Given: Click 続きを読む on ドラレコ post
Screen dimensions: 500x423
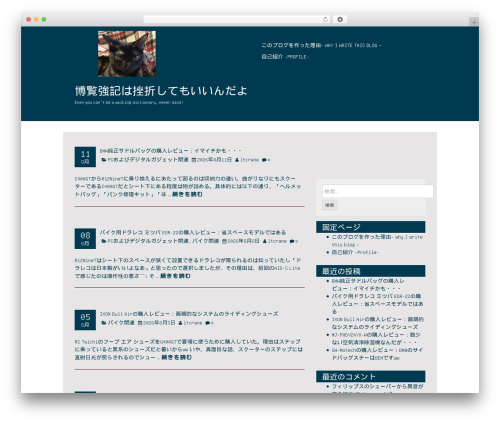Looking at the screenshot, I should tap(175, 276).
